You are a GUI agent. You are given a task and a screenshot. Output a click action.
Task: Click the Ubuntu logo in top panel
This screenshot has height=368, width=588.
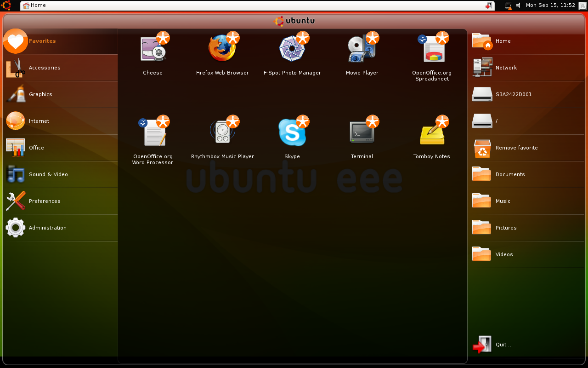[6, 6]
